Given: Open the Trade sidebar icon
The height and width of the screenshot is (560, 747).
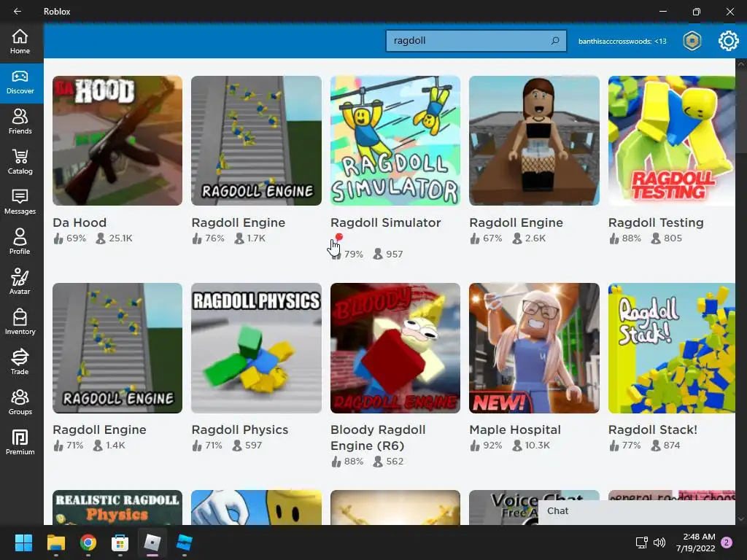Looking at the screenshot, I should (20, 363).
